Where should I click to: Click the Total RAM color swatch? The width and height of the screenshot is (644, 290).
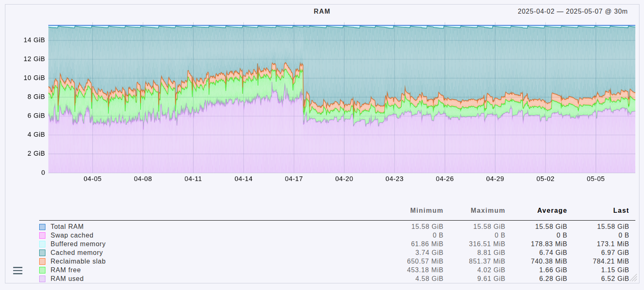click(x=42, y=227)
